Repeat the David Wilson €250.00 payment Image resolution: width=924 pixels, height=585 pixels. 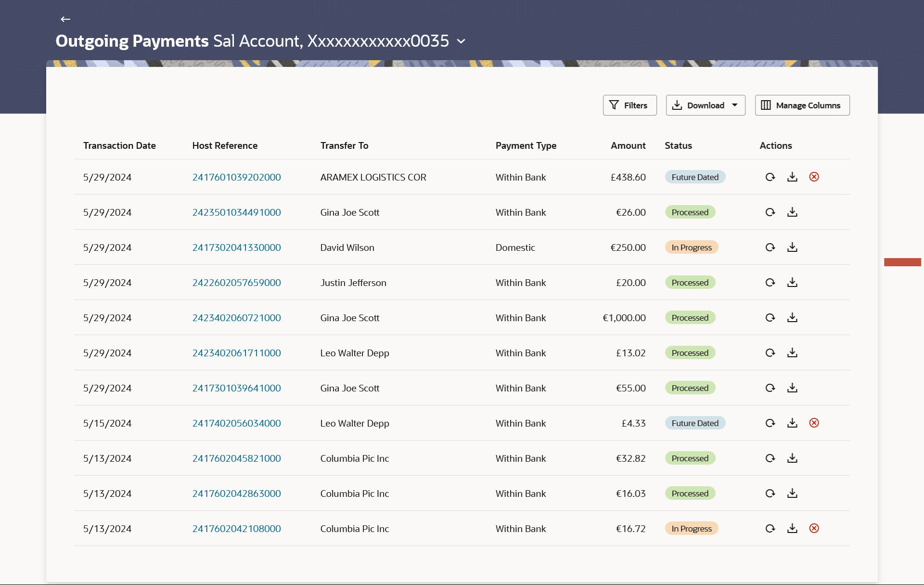pyautogui.click(x=770, y=247)
